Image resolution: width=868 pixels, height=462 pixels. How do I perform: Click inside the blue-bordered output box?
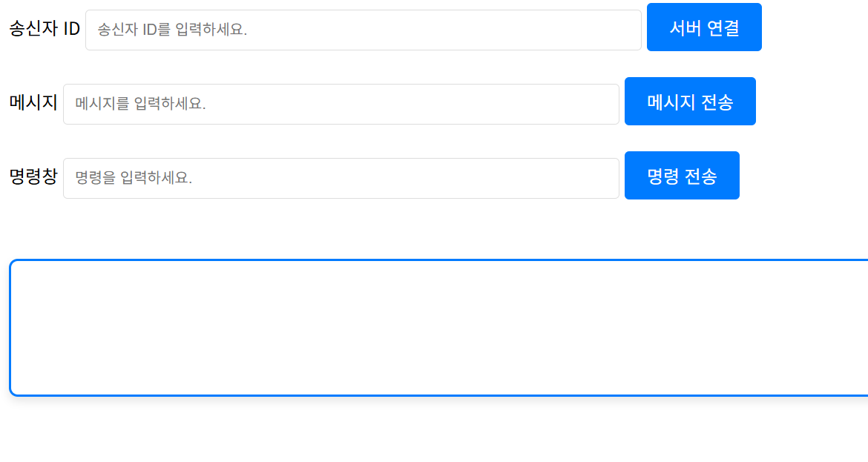click(x=438, y=328)
